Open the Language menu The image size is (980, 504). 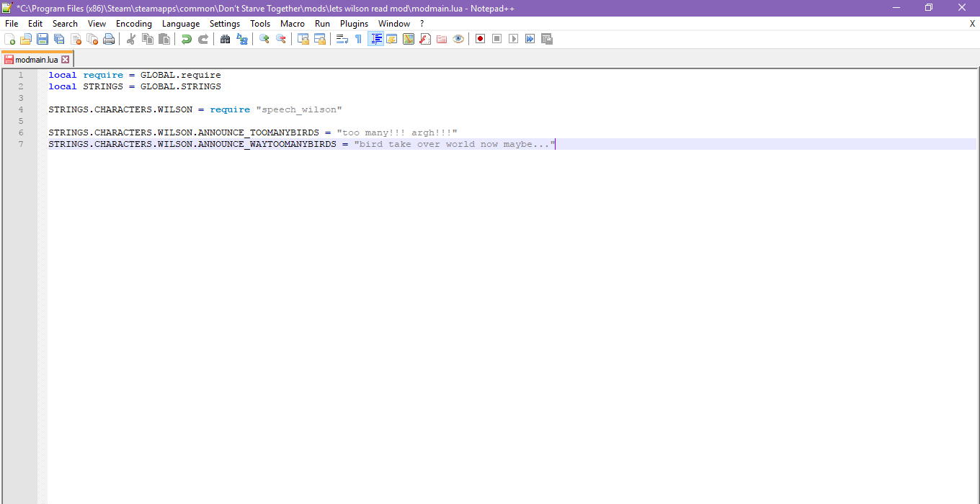(181, 24)
